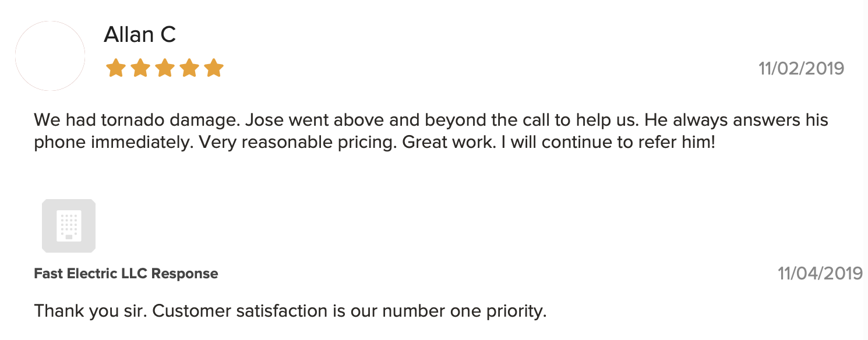Click Allan C's blank profile avatar
Viewport: 868px width, 340px height.
pos(50,56)
